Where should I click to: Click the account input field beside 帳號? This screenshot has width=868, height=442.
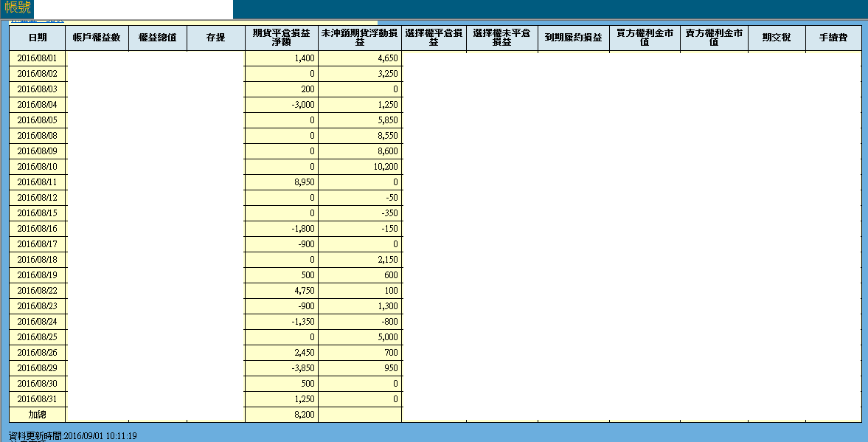coord(133,10)
